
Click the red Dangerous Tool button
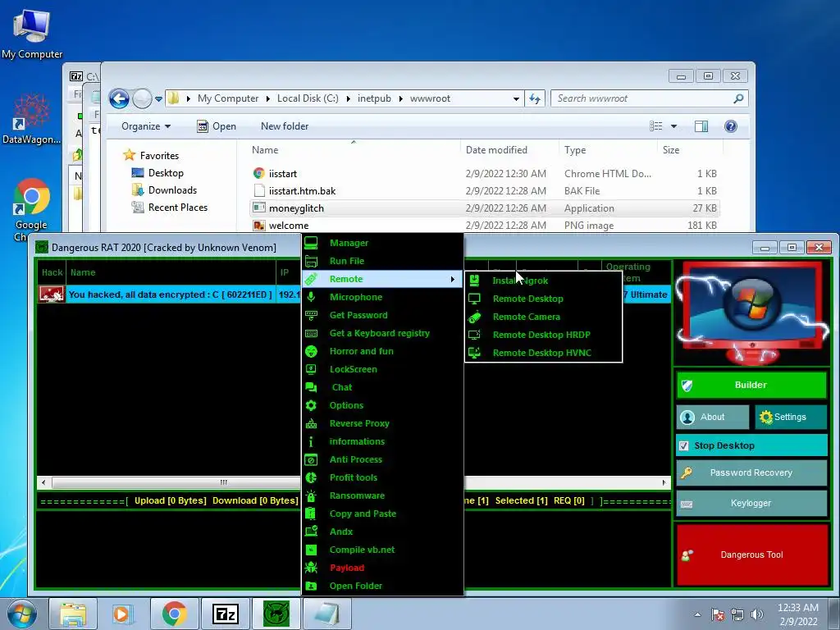751,555
